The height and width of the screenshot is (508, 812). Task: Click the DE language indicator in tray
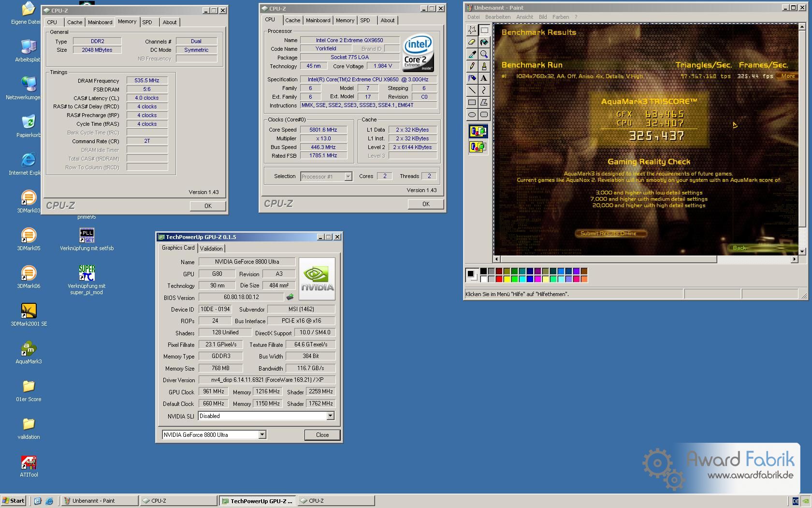pyautogui.click(x=796, y=501)
